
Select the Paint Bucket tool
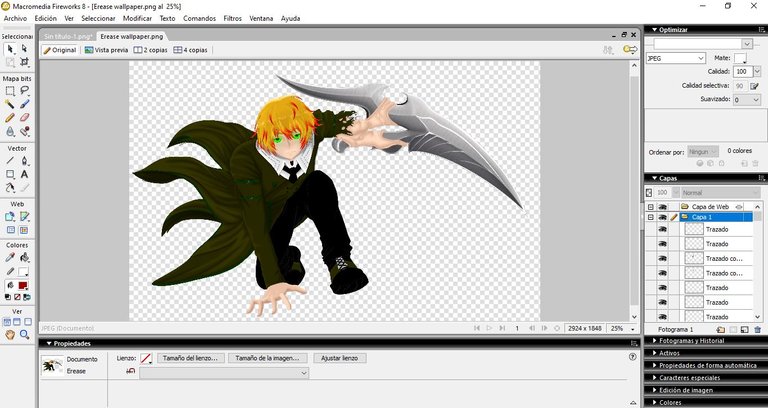[x=24, y=258]
